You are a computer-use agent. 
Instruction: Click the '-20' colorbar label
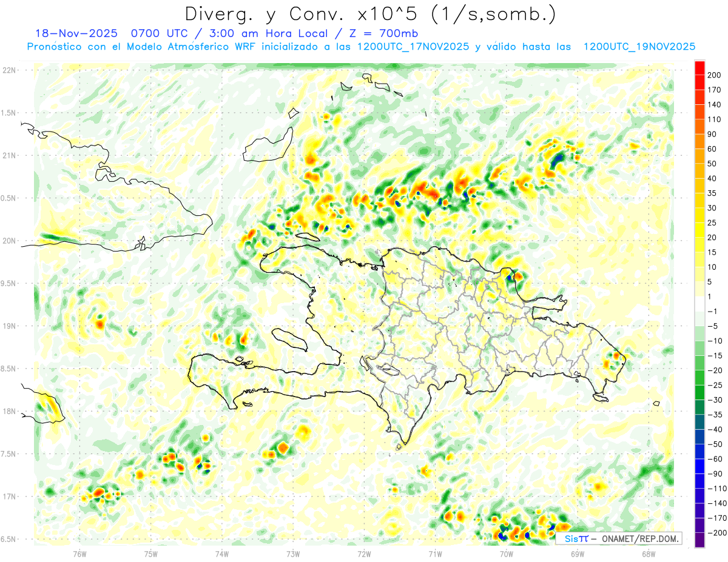[715, 370]
